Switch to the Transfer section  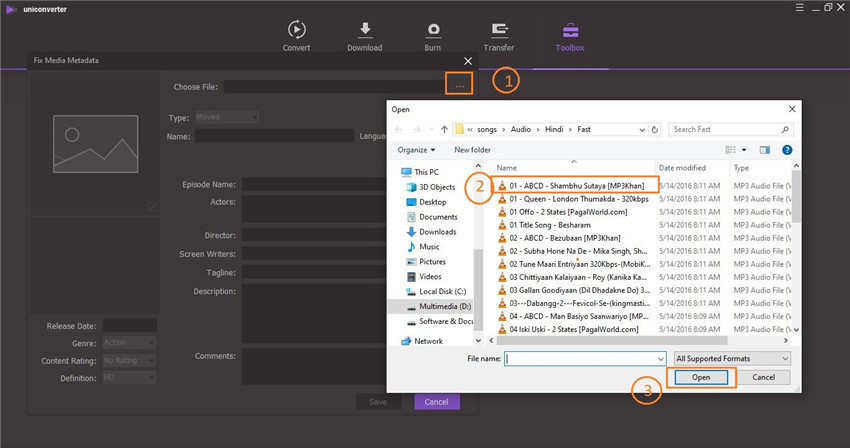pos(499,35)
